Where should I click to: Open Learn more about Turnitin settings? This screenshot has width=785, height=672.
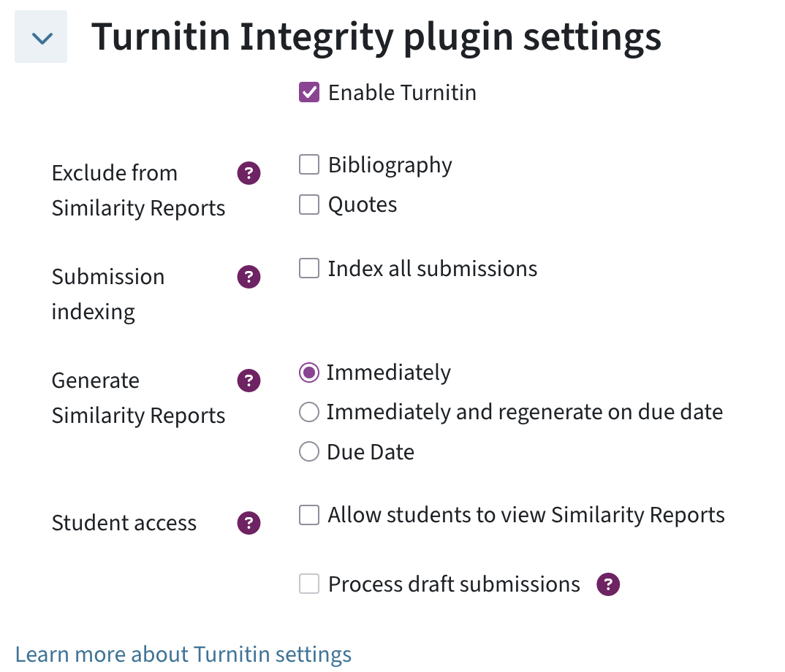pos(183,654)
